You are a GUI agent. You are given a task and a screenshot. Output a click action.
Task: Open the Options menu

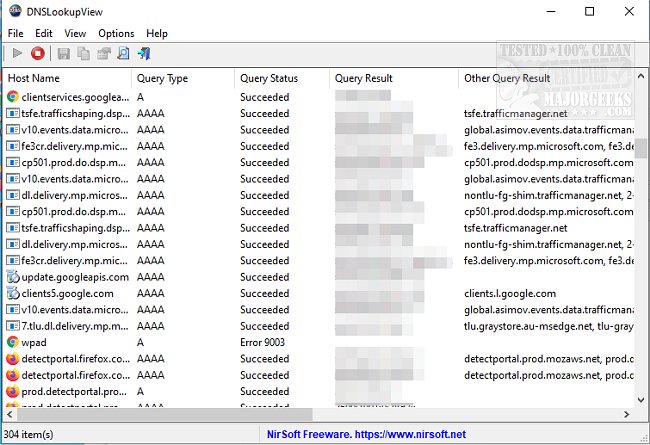(116, 33)
